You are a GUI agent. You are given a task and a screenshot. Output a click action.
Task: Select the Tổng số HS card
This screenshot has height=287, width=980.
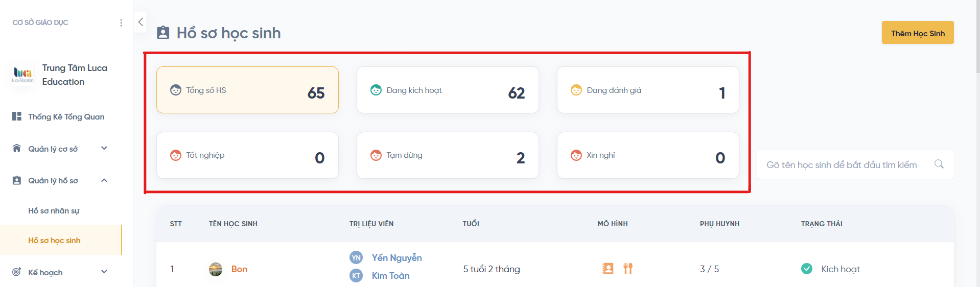pyautogui.click(x=247, y=90)
